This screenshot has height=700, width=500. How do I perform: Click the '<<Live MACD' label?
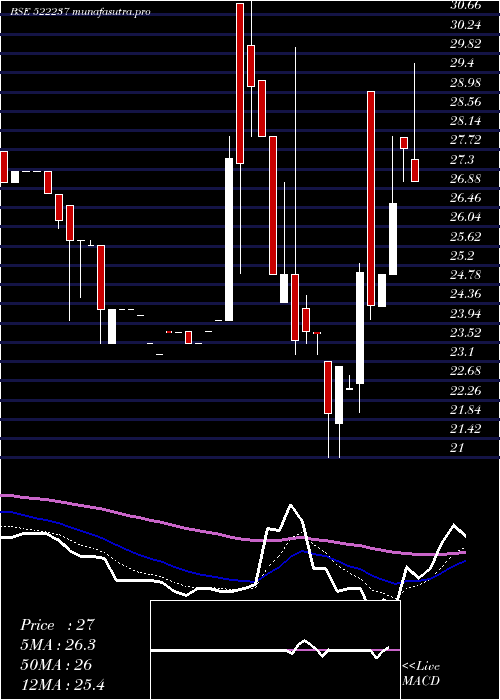pyautogui.click(x=421, y=674)
